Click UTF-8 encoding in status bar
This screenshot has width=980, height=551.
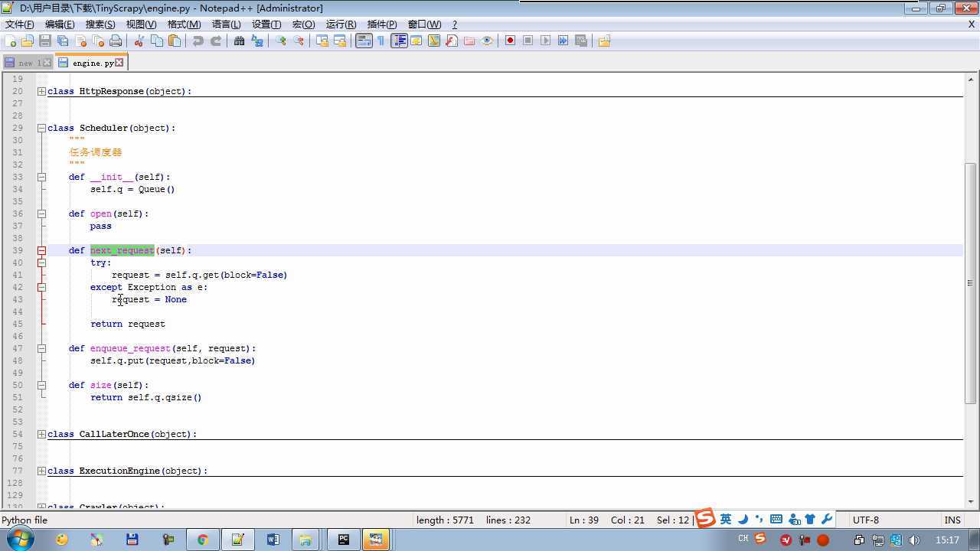(866, 520)
